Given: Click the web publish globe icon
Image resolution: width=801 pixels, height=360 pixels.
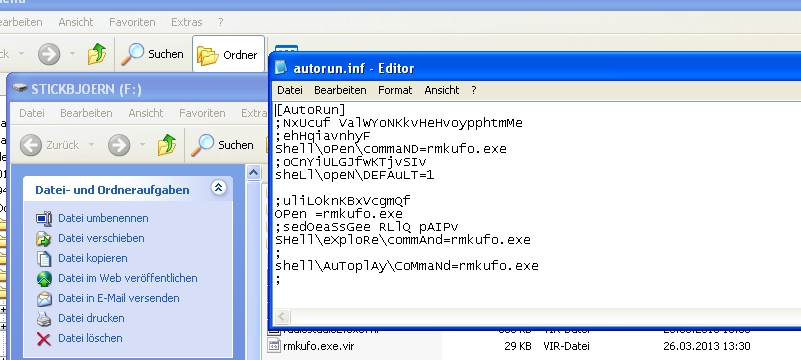Looking at the screenshot, I should 44,278.
